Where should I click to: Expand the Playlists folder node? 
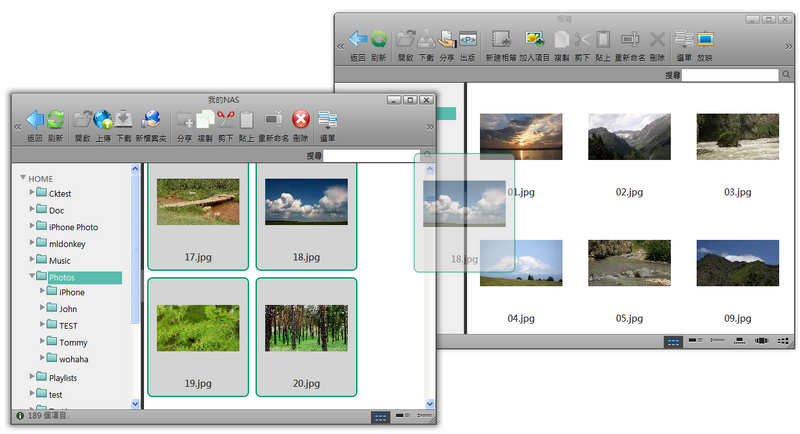point(31,377)
